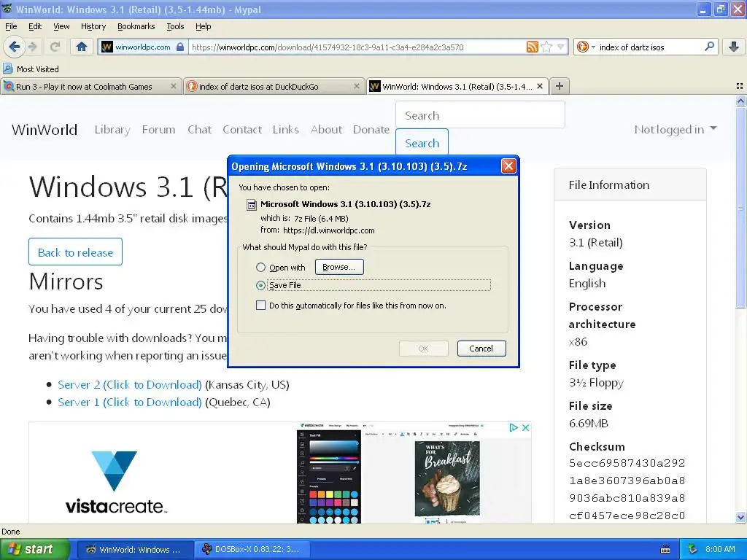Image resolution: width=747 pixels, height=560 pixels.
Task: Click the Back to release button
Action: pyautogui.click(x=75, y=252)
